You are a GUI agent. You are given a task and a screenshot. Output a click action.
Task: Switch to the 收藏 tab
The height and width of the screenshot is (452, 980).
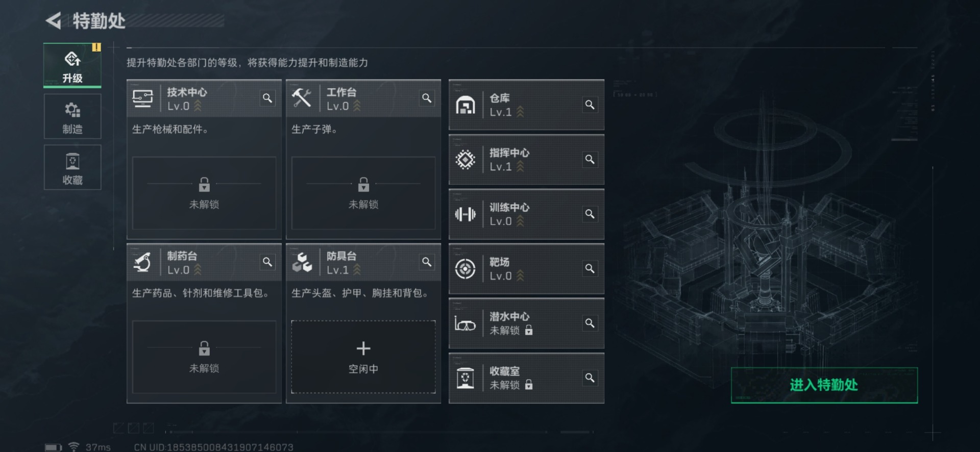click(72, 167)
